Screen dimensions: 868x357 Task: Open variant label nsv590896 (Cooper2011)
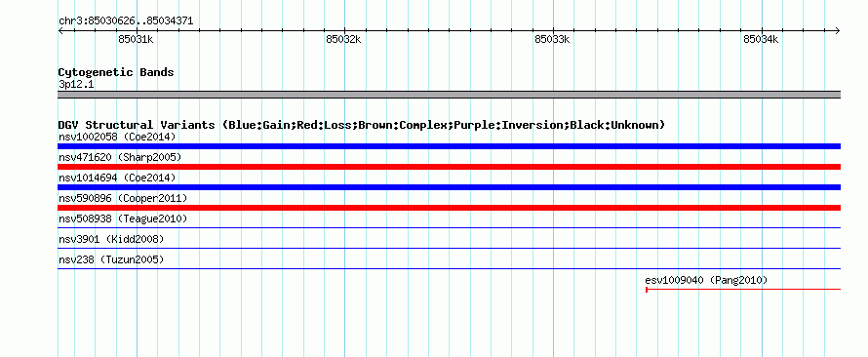pyautogui.click(x=123, y=198)
